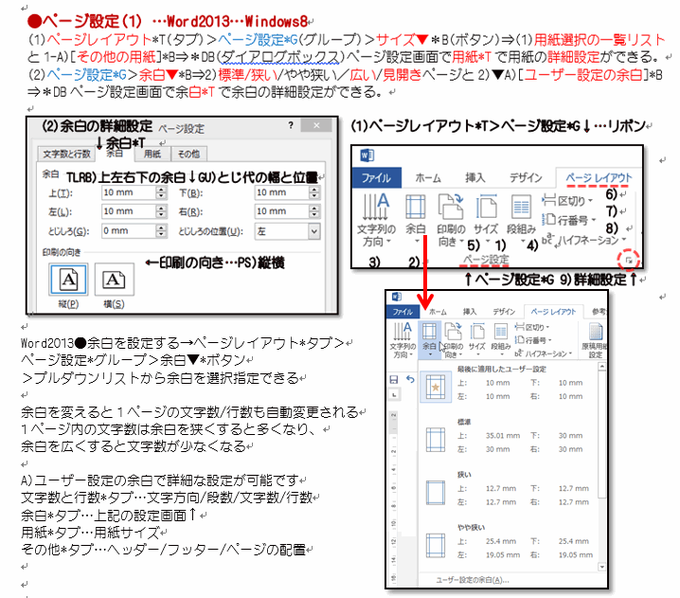This screenshot has width=680, height=598.
Task: Open ファイル tab in the margins-list ribbon
Action: tap(403, 311)
